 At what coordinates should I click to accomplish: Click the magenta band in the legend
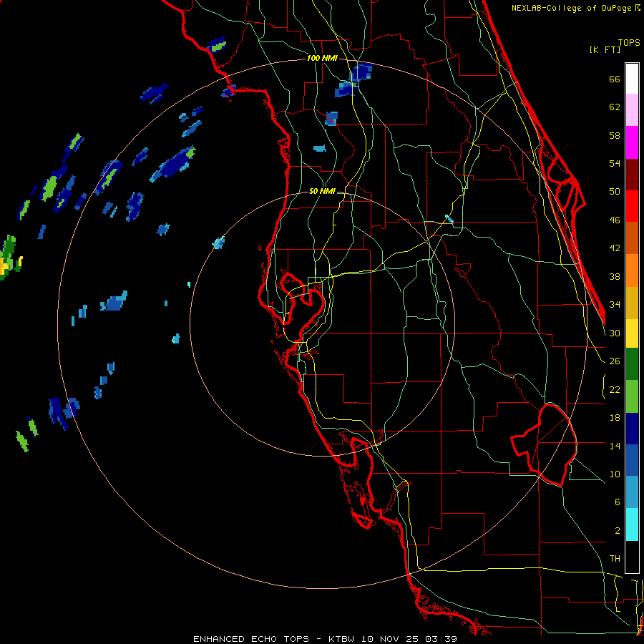632,142
